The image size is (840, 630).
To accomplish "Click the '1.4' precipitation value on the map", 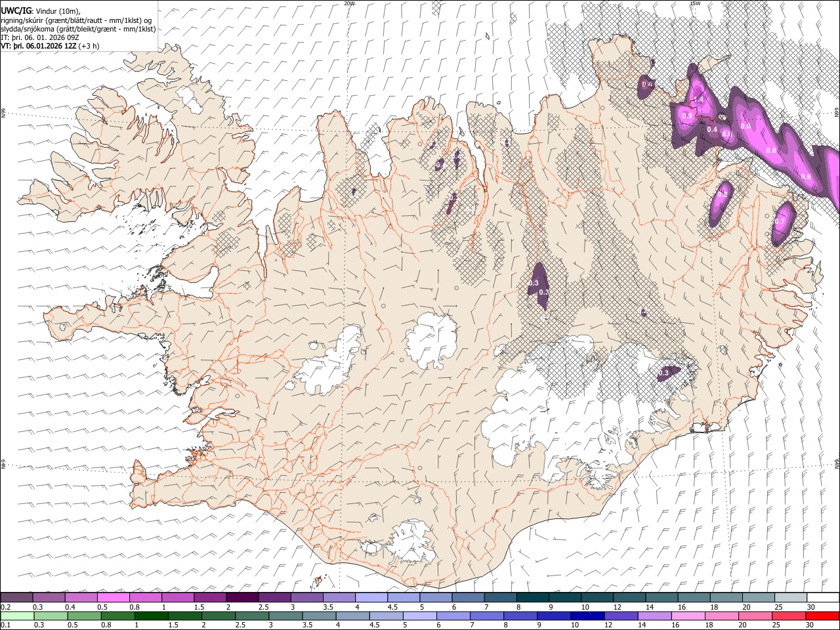I will [698, 99].
